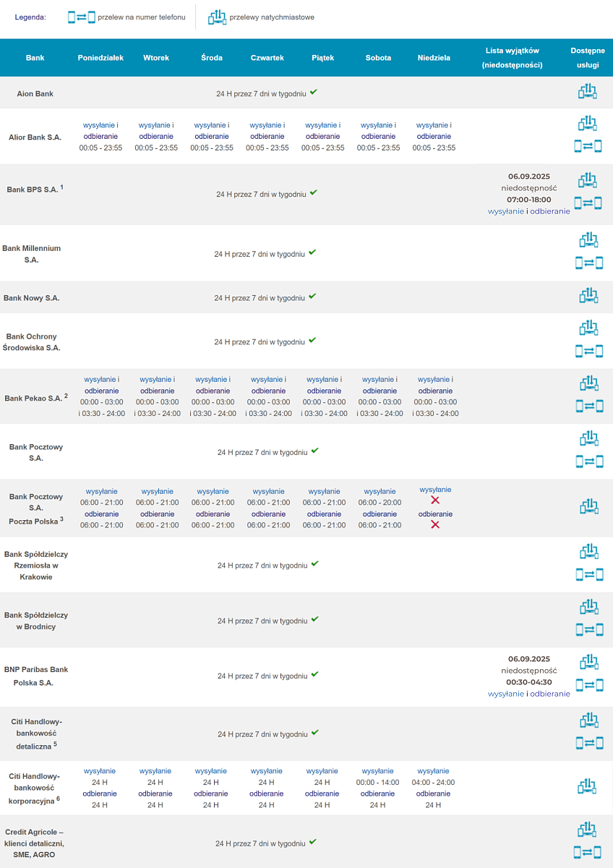Click the 'Bank Millennium S.A.' name cell
The image size is (613, 868).
(x=32, y=254)
